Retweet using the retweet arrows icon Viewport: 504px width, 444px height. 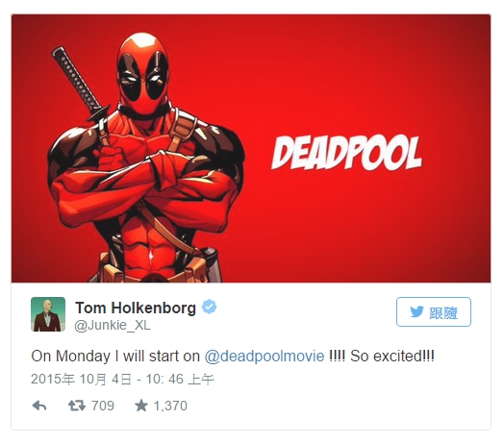(77, 406)
